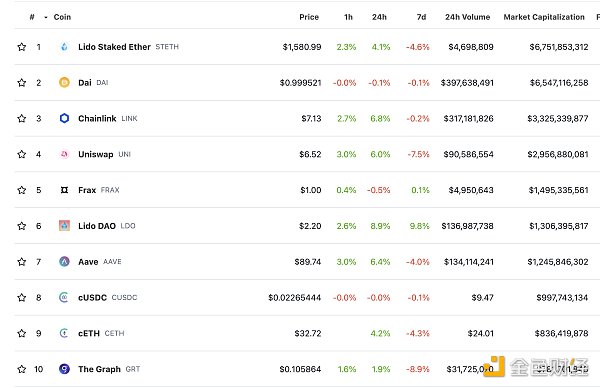Image resolution: width=600 pixels, height=388 pixels.
Task: Open the Aave coin page link
Action: point(88,262)
